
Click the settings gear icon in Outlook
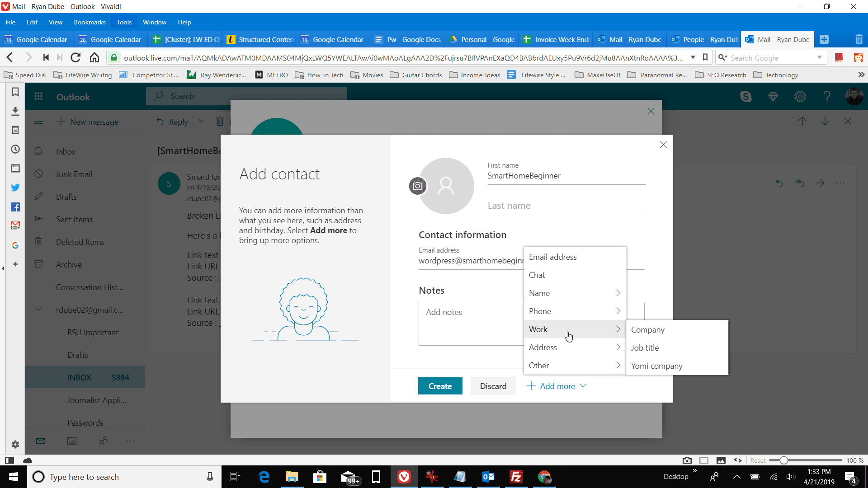point(800,97)
